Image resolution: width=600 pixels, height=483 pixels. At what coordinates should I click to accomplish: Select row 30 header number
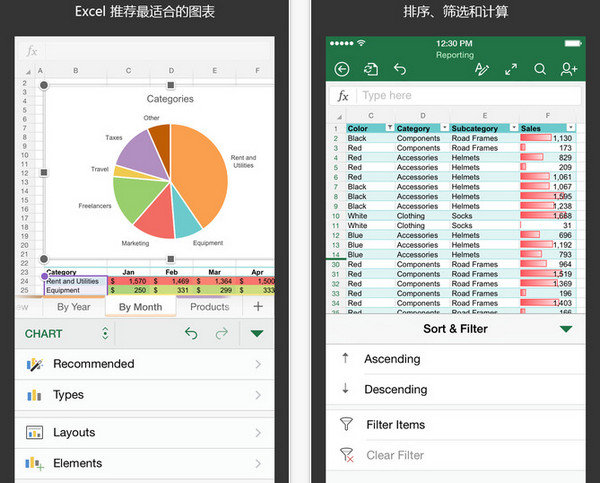coord(336,264)
